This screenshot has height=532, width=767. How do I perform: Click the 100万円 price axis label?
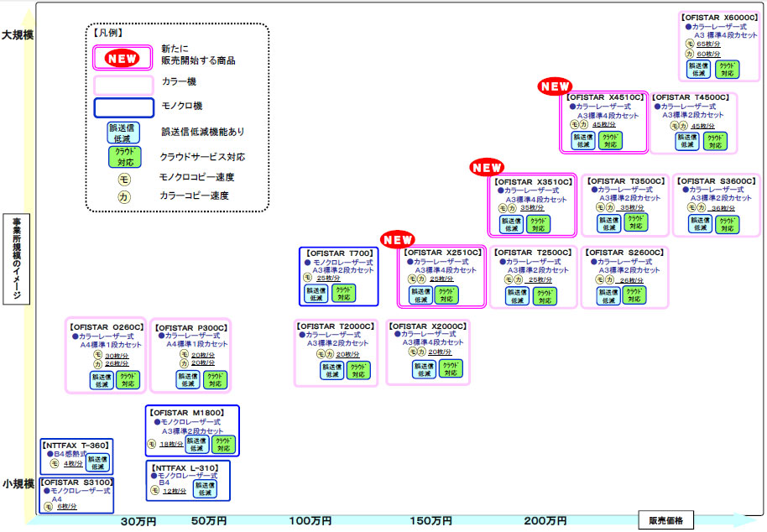[310, 521]
